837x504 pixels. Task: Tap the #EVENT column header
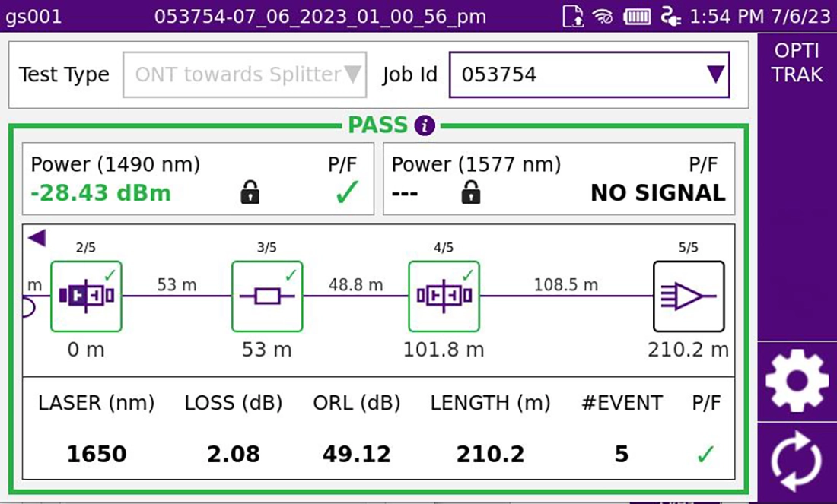click(622, 403)
